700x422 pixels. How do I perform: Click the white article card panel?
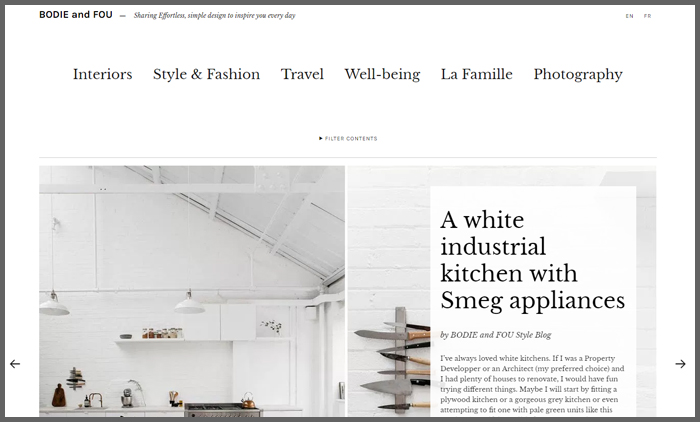tap(533, 301)
